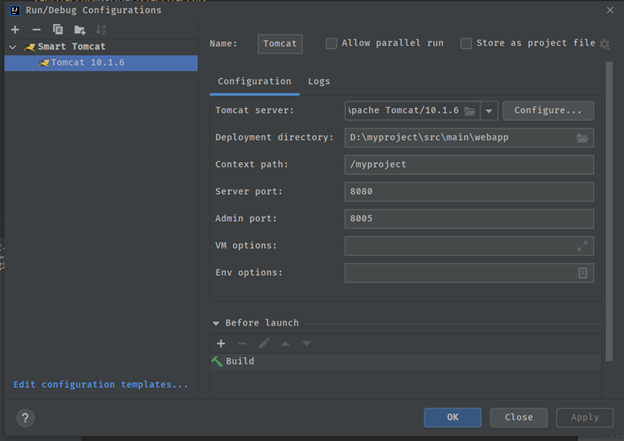The width and height of the screenshot is (624, 441).
Task: Open the Tomcat server dropdown
Action: [x=489, y=111]
